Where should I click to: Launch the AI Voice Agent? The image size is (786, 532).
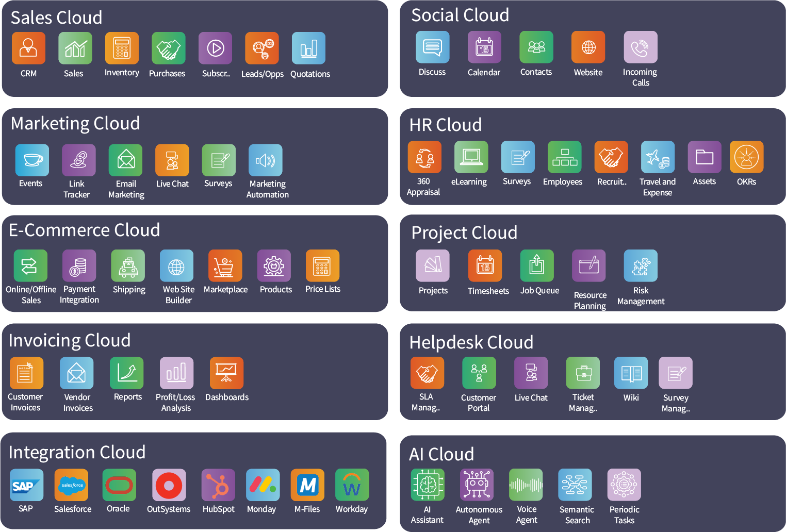[x=526, y=485]
